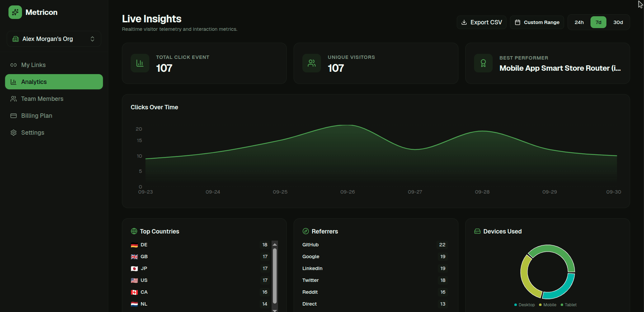Select the LinkedIn referrer row
The width and height of the screenshot is (644, 312).
pos(375,268)
